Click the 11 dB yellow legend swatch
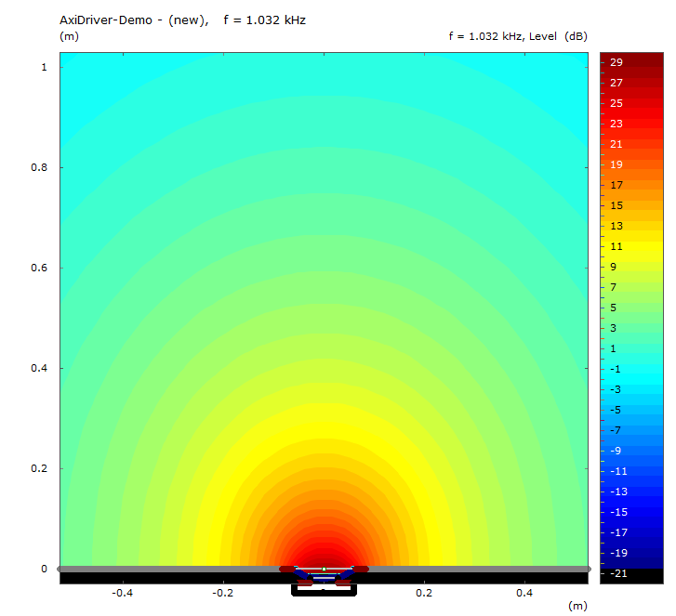 pyautogui.click(x=630, y=246)
